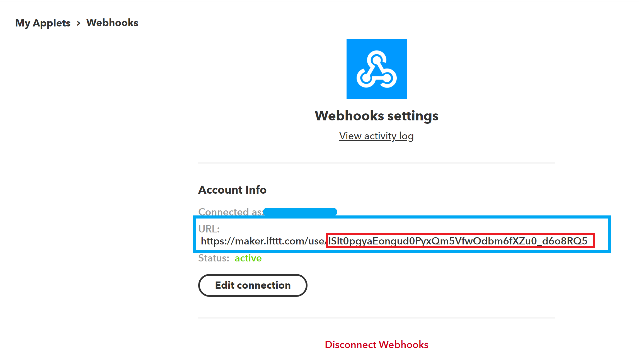Open the View activity log link
Screen dimensions: 639x364
coord(376,136)
